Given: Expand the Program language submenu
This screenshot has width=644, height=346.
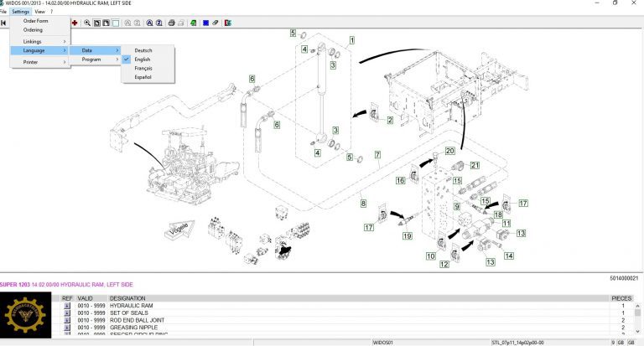Looking at the screenshot, I should (x=96, y=59).
